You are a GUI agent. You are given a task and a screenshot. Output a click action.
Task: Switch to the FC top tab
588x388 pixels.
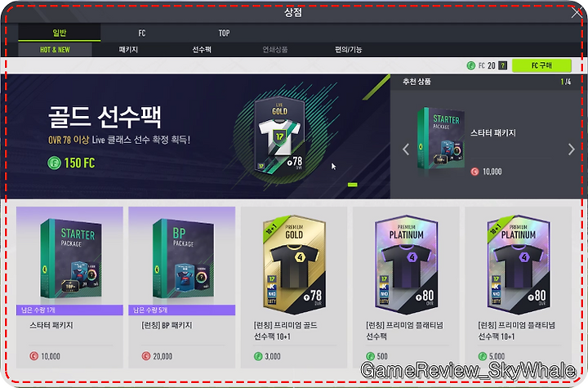[142, 33]
